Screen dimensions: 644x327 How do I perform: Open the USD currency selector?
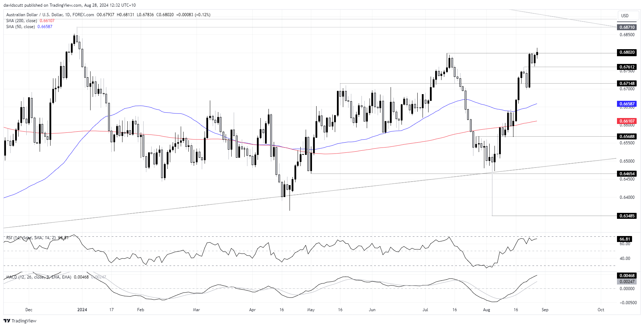pyautogui.click(x=628, y=15)
